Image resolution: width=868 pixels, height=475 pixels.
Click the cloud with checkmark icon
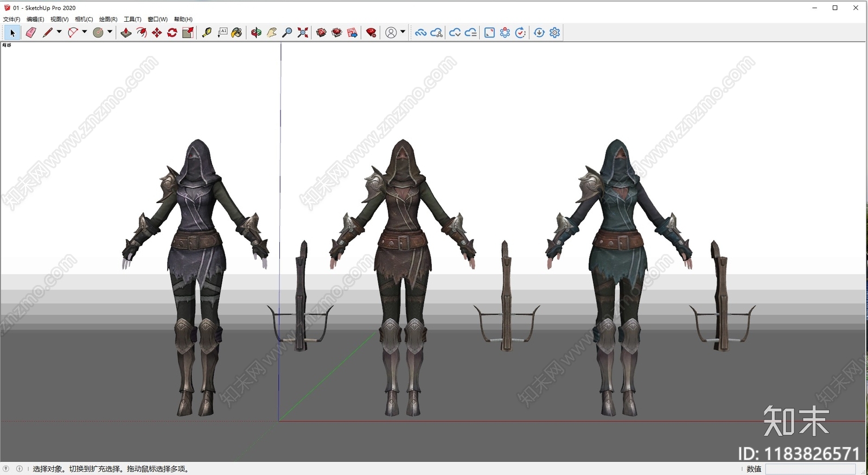[455, 33]
